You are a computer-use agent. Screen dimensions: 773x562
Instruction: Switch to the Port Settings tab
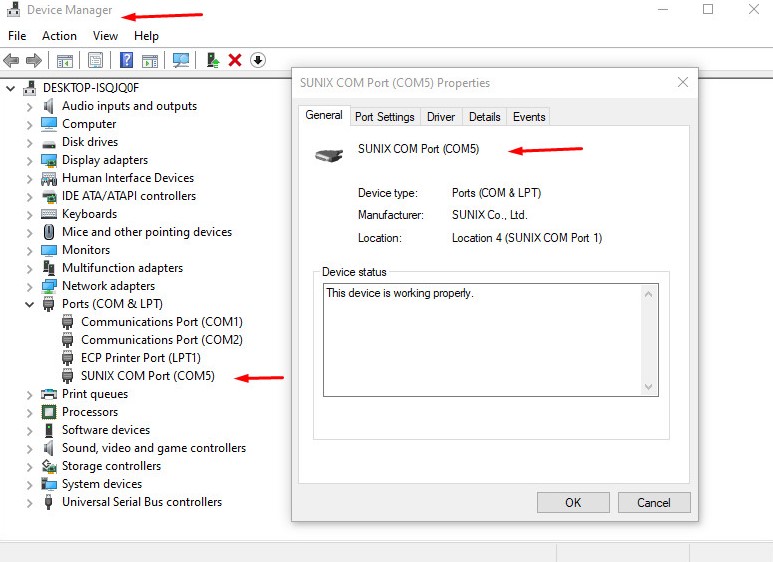pos(384,117)
